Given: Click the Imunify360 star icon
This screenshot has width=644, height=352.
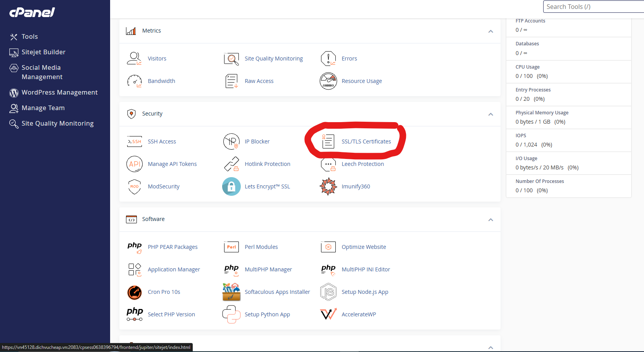Looking at the screenshot, I should tap(328, 186).
